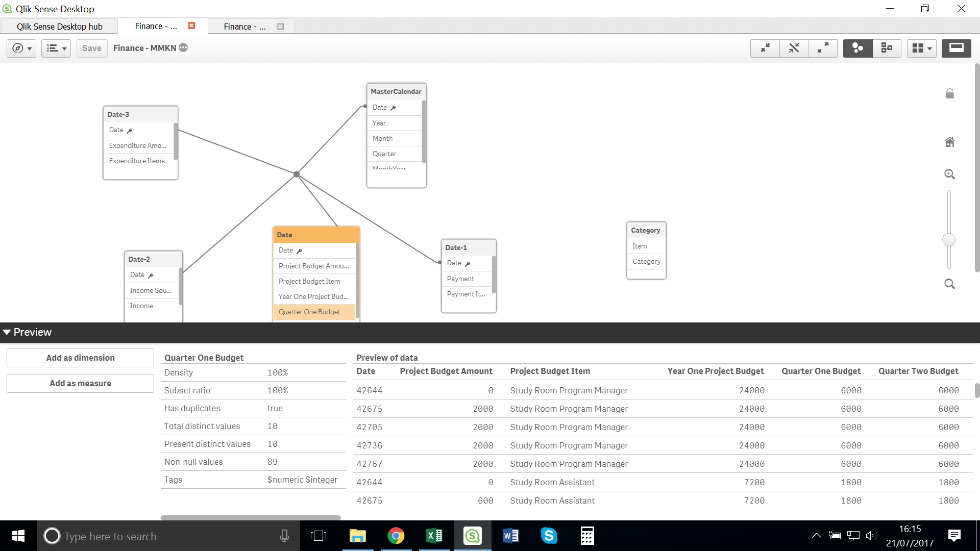Switch to internal table view
Screen dimensions: 980x551
(x=857, y=48)
